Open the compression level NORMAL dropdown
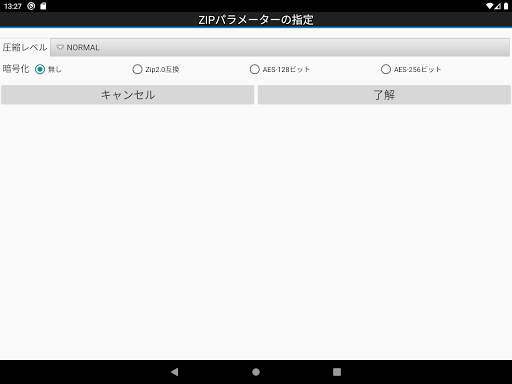The image size is (512, 384). tap(280, 47)
